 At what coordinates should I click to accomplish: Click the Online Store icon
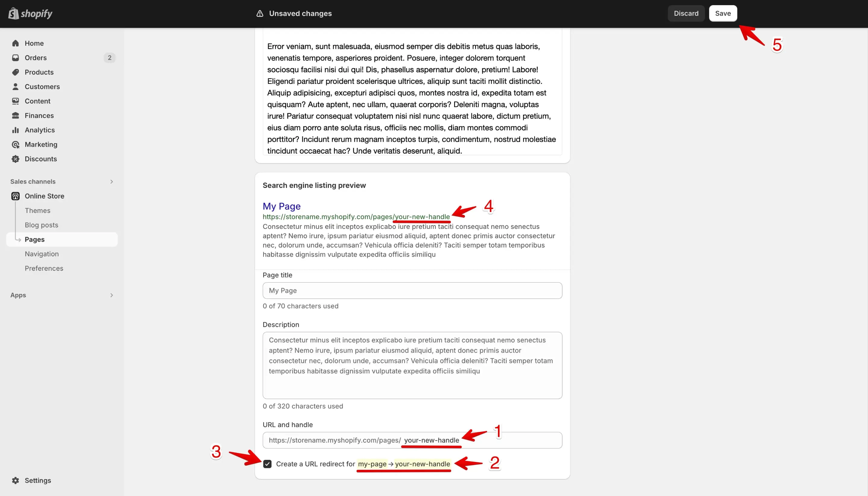click(x=15, y=196)
